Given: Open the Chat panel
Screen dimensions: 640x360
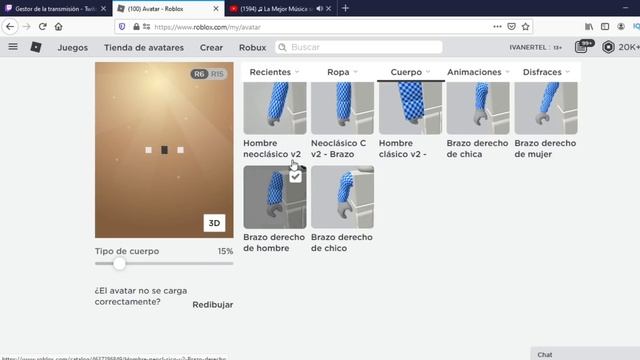Looking at the screenshot, I should click(585, 354).
